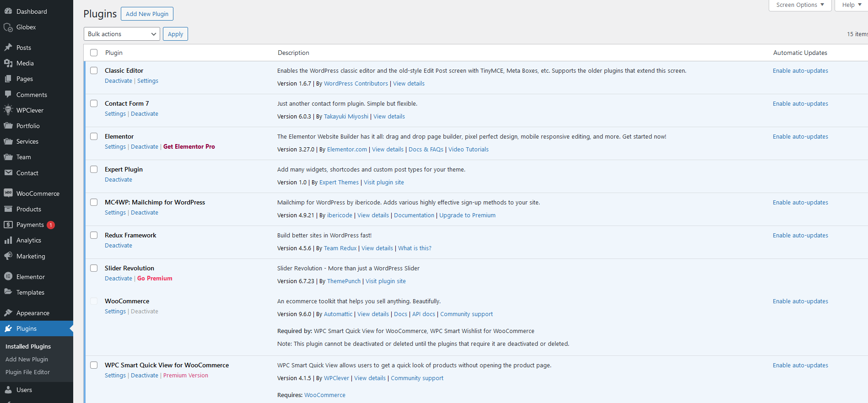Click the WooCommerce logo icon in sidebar

[8, 193]
